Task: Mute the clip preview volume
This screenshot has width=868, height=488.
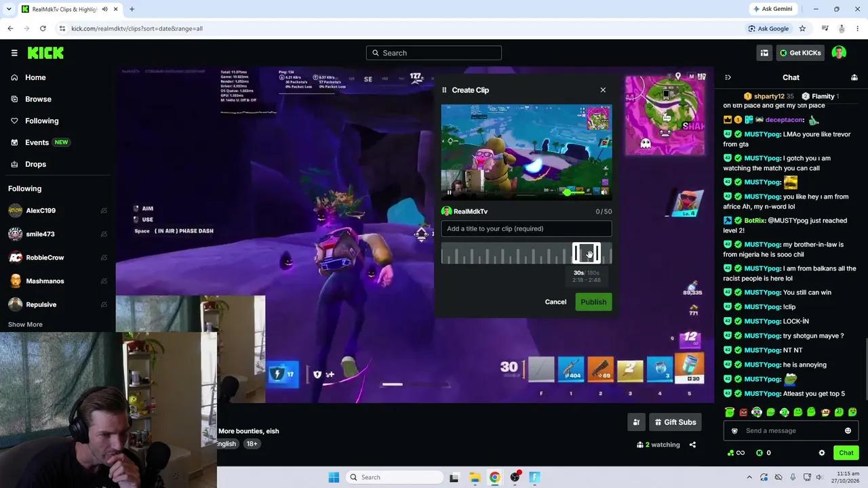Action: pyautogui.click(x=604, y=192)
